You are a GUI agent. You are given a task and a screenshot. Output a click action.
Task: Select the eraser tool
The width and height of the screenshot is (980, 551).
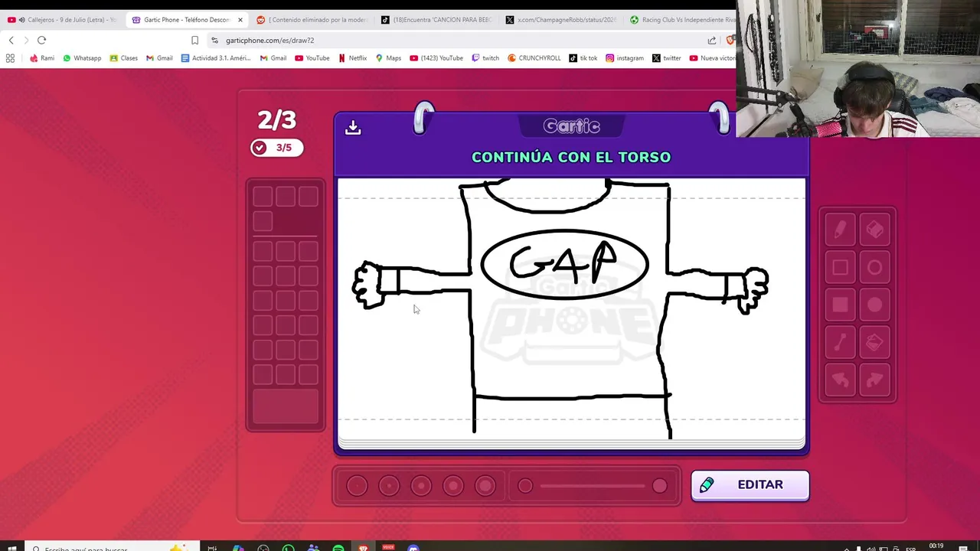tap(875, 230)
